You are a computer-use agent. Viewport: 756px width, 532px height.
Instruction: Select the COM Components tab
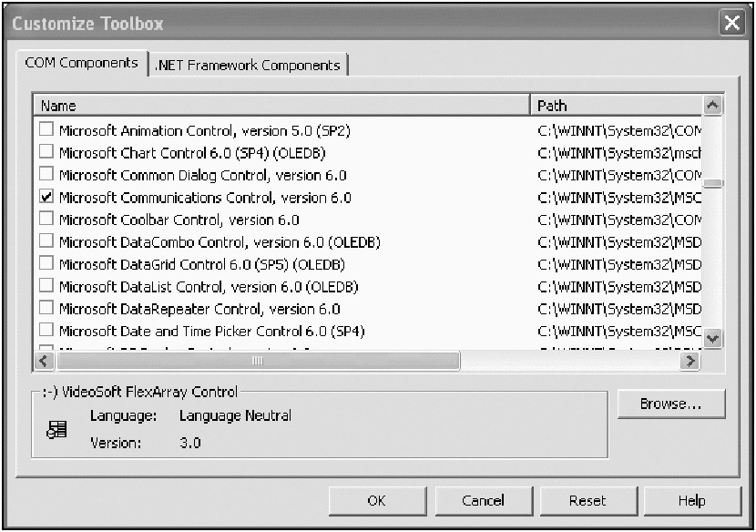point(82,64)
